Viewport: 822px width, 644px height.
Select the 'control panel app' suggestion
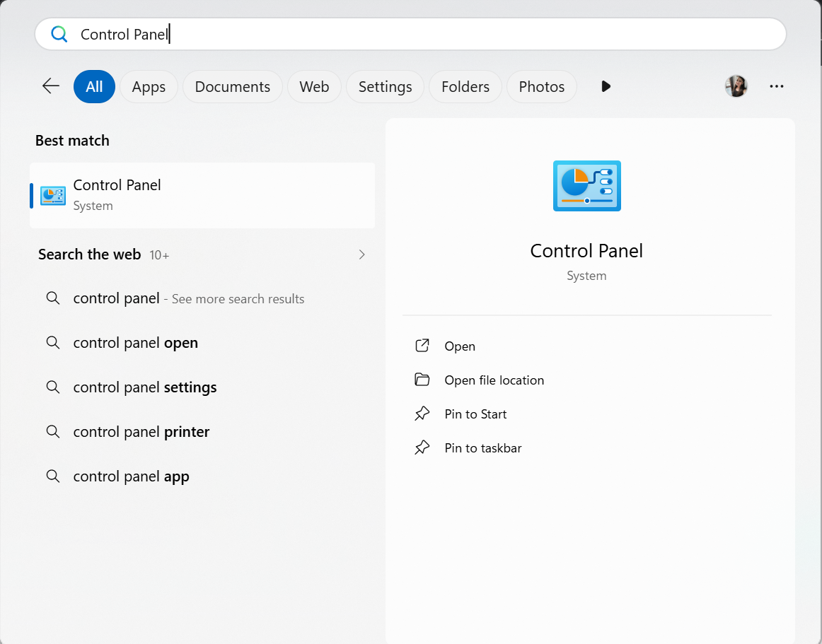pos(202,476)
